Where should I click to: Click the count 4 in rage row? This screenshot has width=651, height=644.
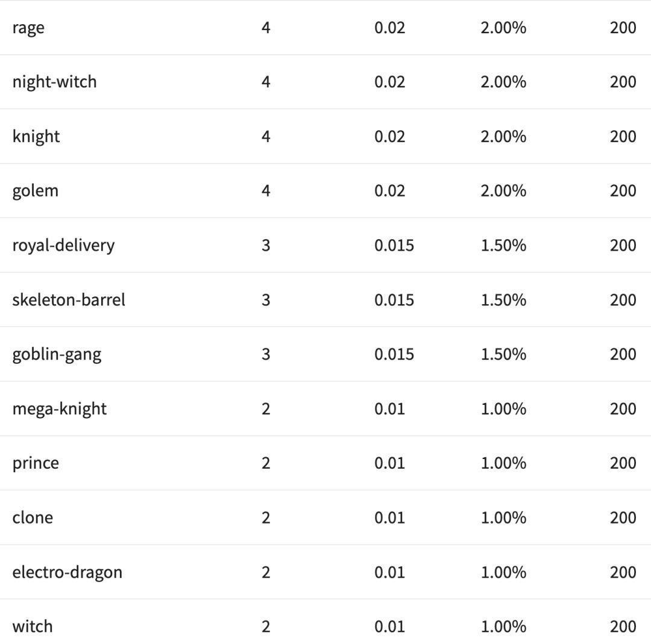pyautogui.click(x=266, y=28)
